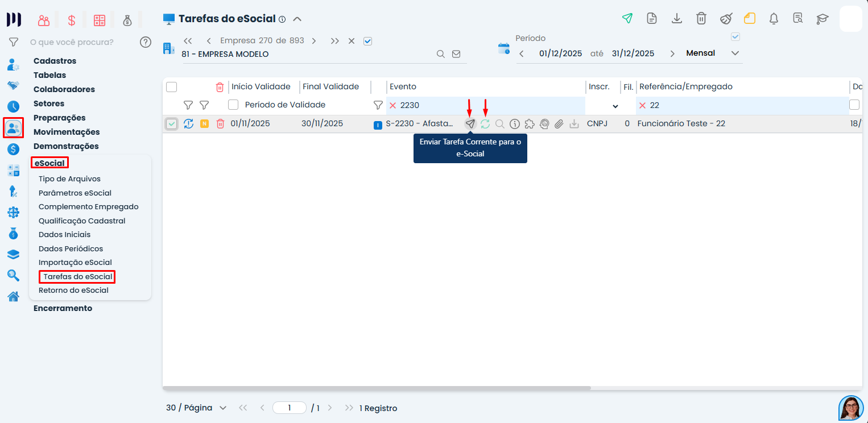Click the red trash icon in table header
This screenshot has height=423, width=868.
click(x=220, y=87)
